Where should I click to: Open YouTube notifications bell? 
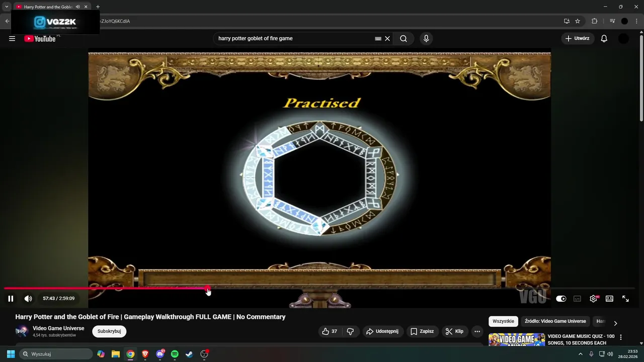click(x=604, y=39)
